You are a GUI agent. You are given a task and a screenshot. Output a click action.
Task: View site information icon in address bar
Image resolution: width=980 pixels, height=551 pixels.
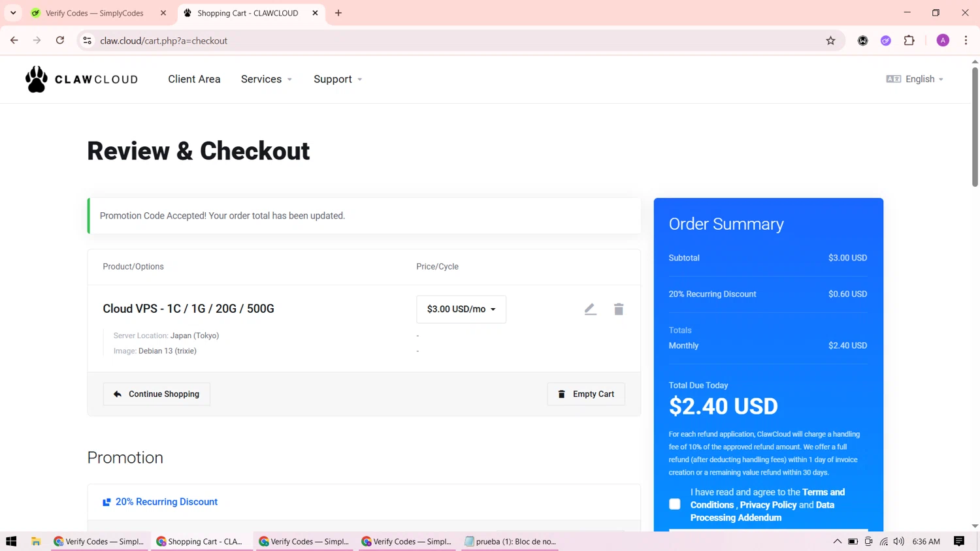point(87,40)
